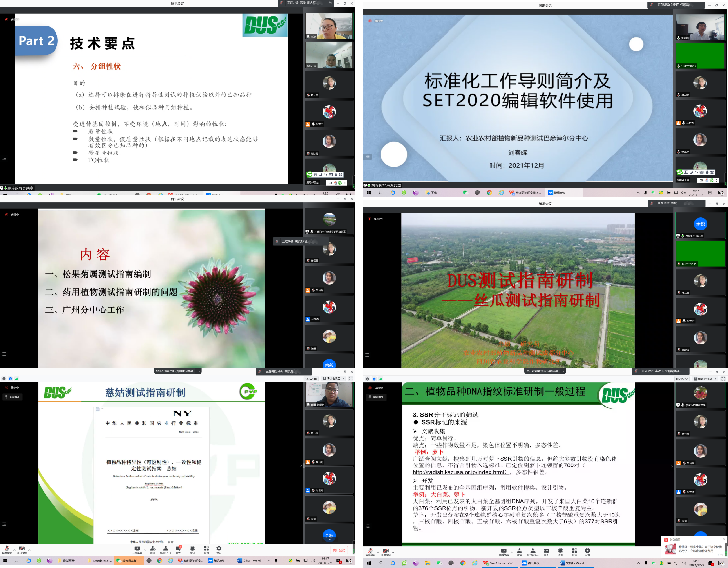This screenshot has height=568, width=728.
Task: Toggle the microphone in the DNA指纹 meeting window
Action: (x=371, y=551)
